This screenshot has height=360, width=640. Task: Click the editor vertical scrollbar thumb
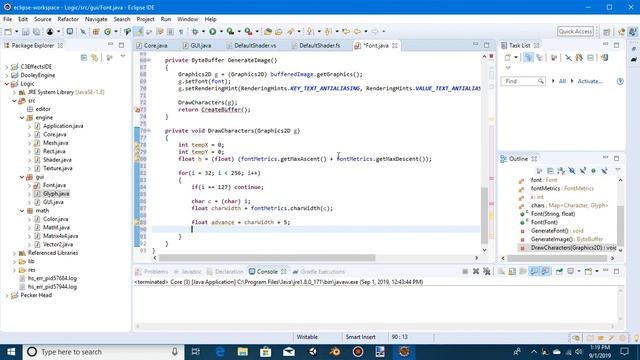tap(484, 215)
